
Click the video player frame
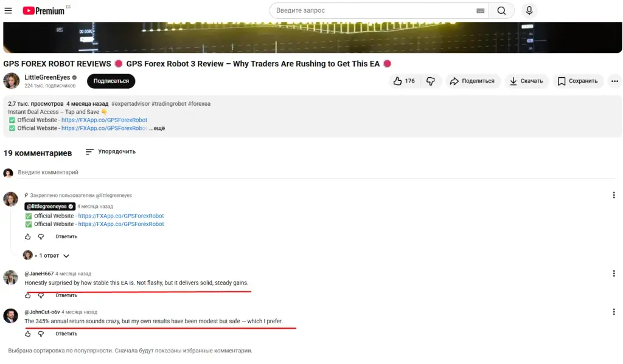click(x=312, y=37)
